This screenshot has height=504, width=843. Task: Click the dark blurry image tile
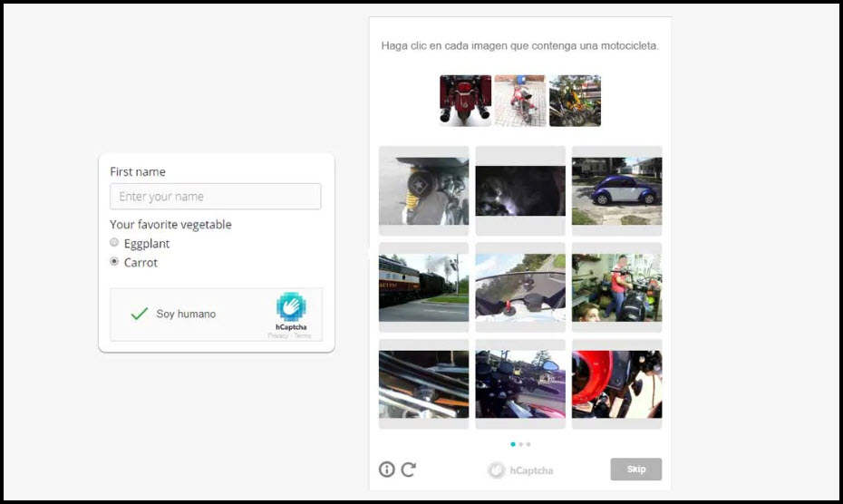coord(520,191)
